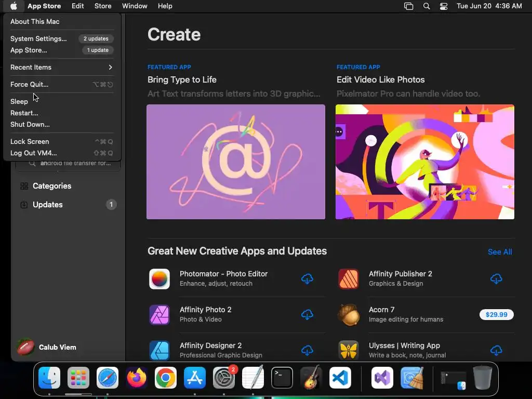The width and height of the screenshot is (532, 399).
Task: Buy Acorn 7 for $29.99
Action: 496,314
